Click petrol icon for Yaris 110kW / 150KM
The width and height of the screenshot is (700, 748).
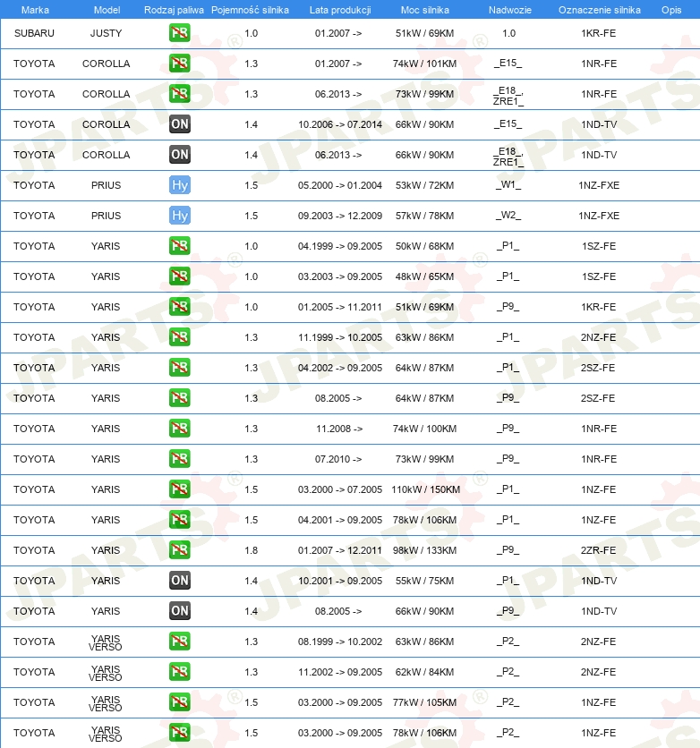coord(179,489)
